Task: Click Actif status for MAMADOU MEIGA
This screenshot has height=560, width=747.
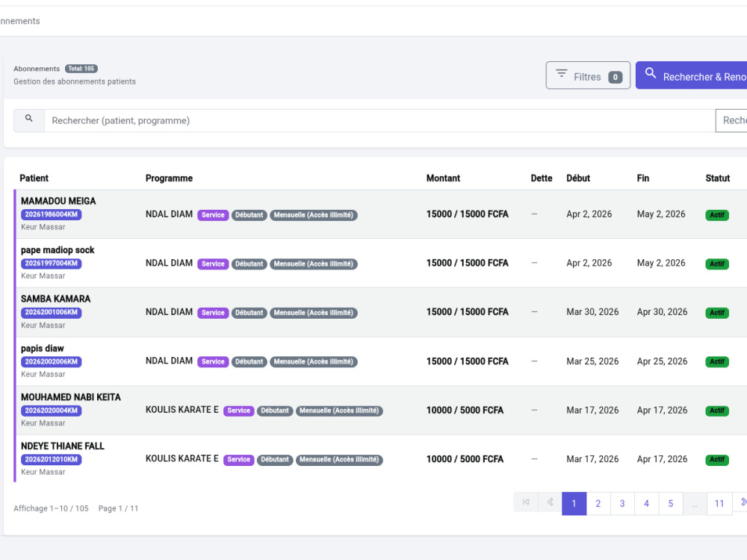Action: [x=717, y=215]
